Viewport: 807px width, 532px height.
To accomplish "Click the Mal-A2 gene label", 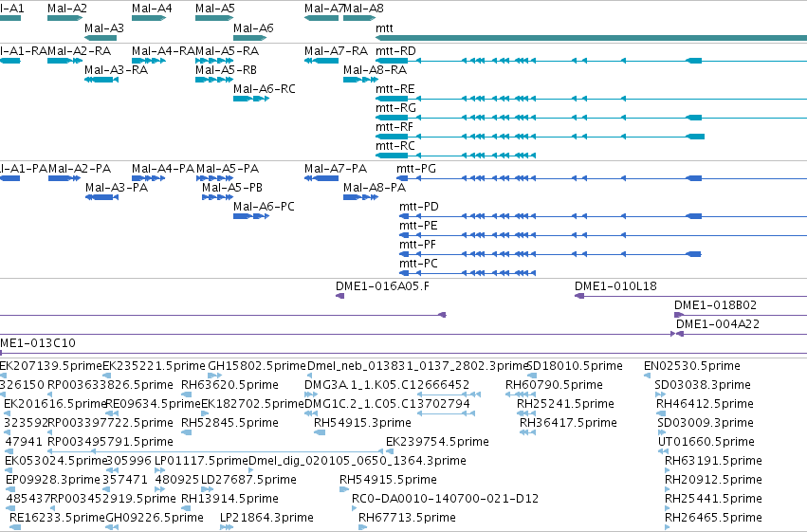I will tap(67, 9).
